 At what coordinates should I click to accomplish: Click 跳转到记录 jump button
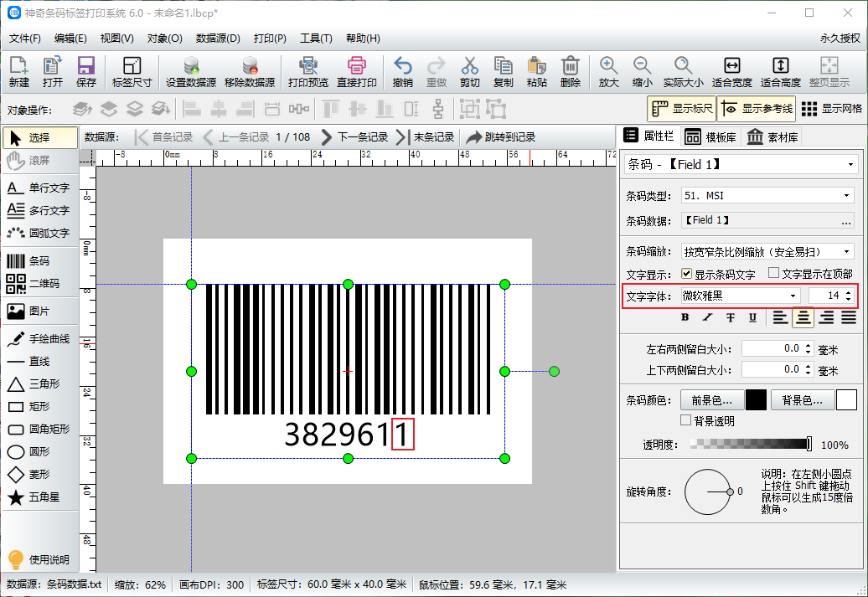coord(501,136)
